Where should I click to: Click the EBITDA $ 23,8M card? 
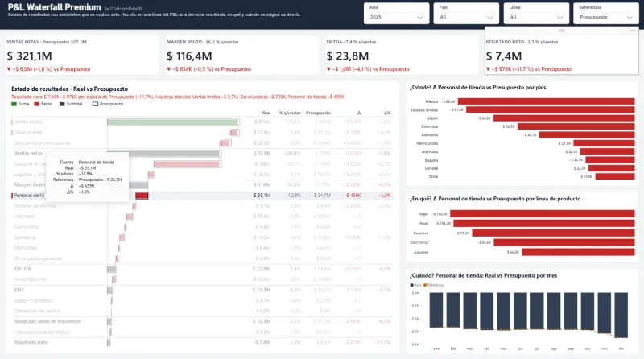[402, 56]
